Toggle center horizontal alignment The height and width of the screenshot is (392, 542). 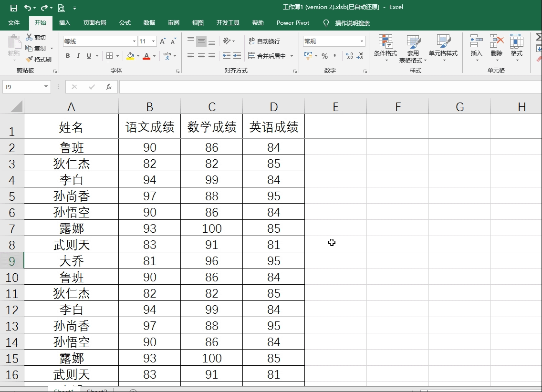pos(201,56)
